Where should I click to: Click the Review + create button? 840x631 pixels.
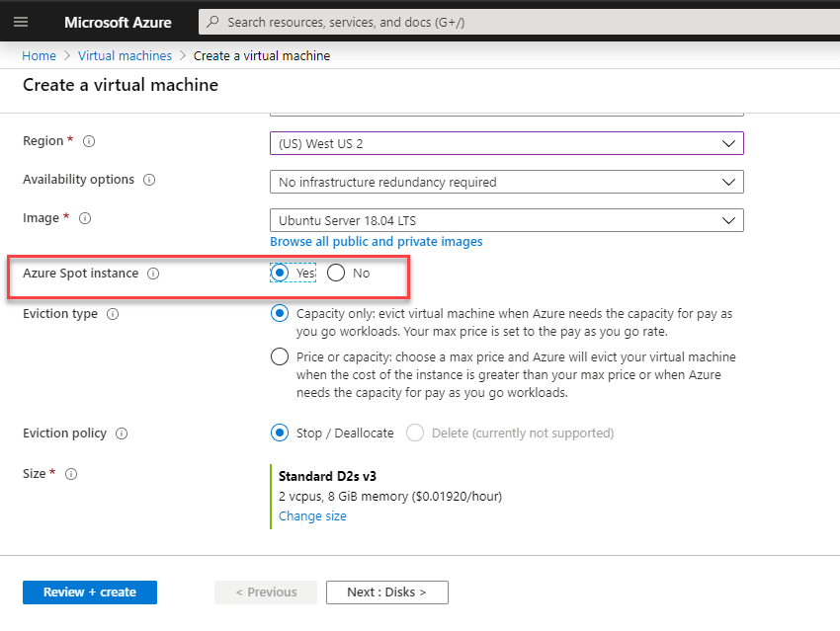90,592
